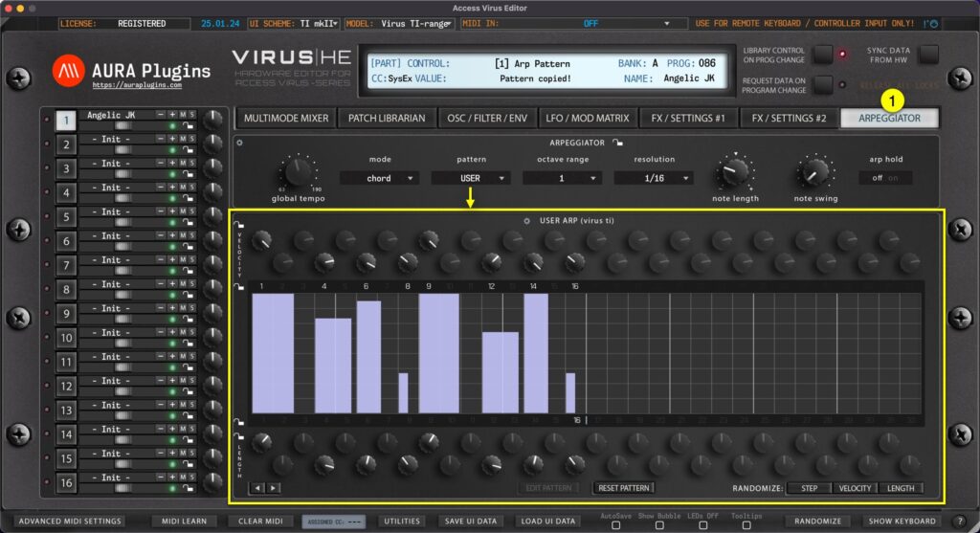Viewport: 980px width, 533px height.
Task: Randomize the arp Step values
Action: pyautogui.click(x=810, y=488)
